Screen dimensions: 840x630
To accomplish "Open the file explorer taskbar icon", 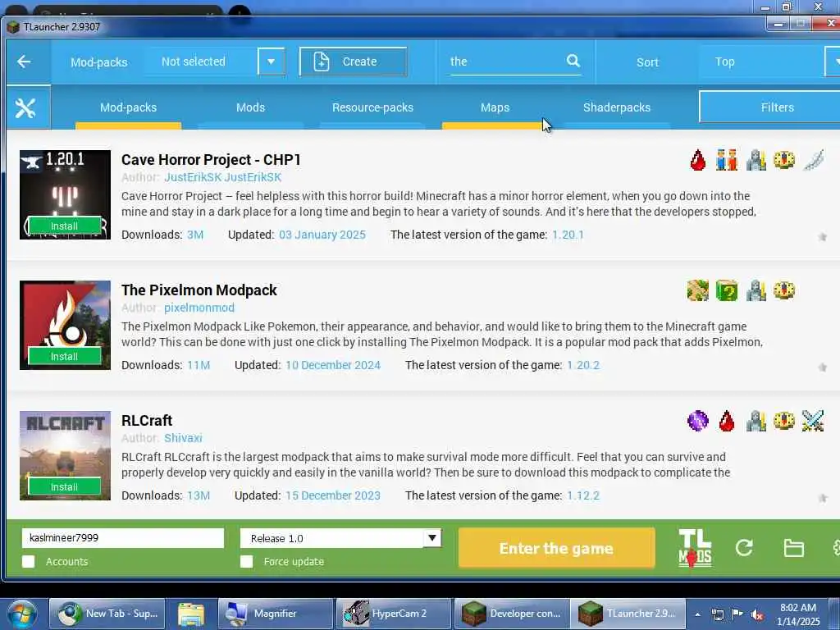I will pyautogui.click(x=191, y=614).
